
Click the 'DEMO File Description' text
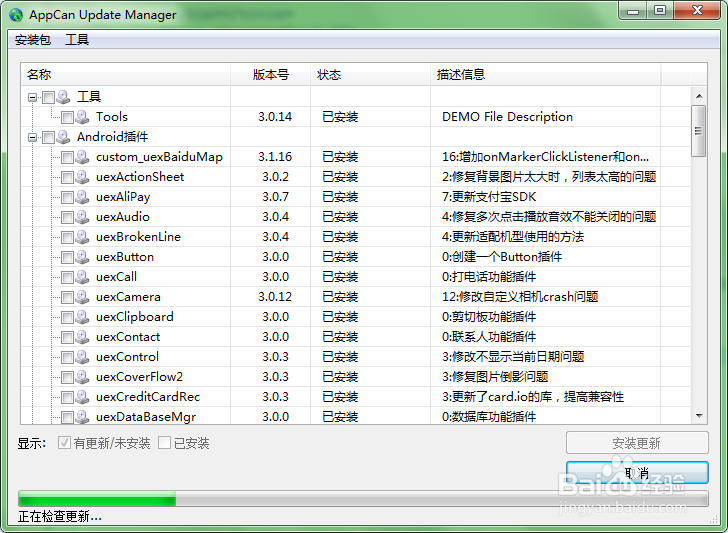click(x=507, y=117)
